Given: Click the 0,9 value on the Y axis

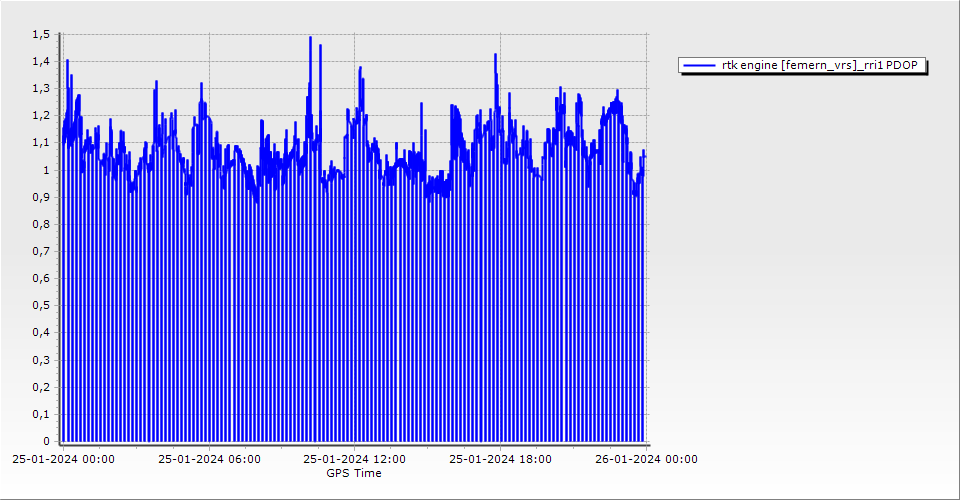Looking at the screenshot, I should [x=40, y=197].
